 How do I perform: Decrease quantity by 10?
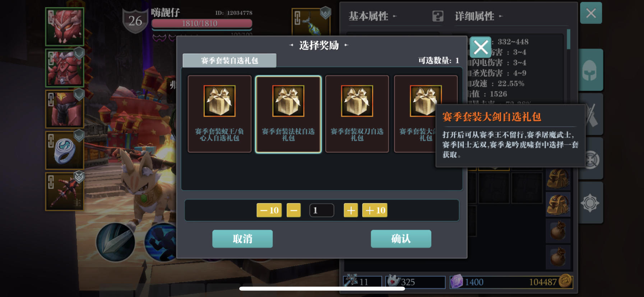coord(269,210)
